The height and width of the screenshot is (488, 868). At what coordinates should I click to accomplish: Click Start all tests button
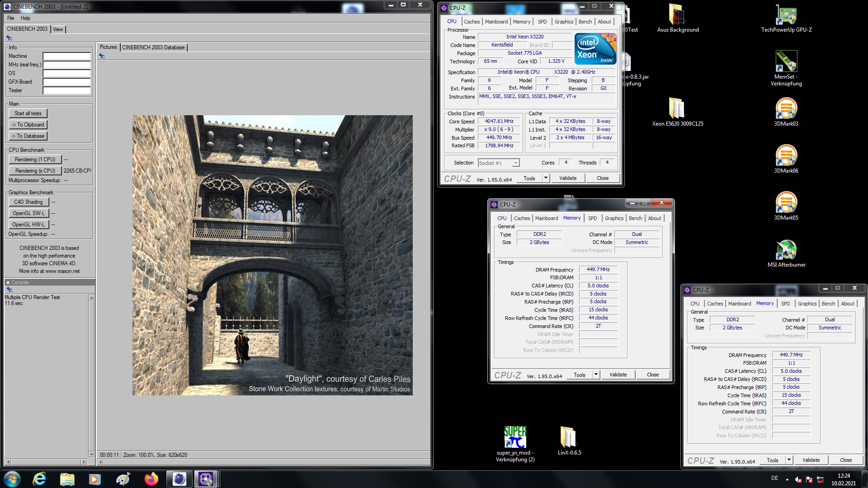click(28, 113)
